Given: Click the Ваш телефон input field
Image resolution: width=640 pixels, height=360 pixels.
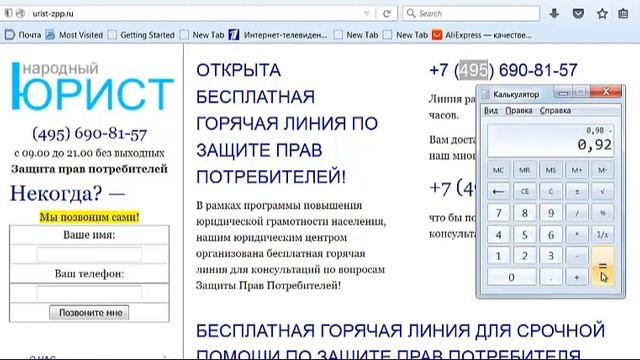Looking at the screenshot, I should coord(89,293).
